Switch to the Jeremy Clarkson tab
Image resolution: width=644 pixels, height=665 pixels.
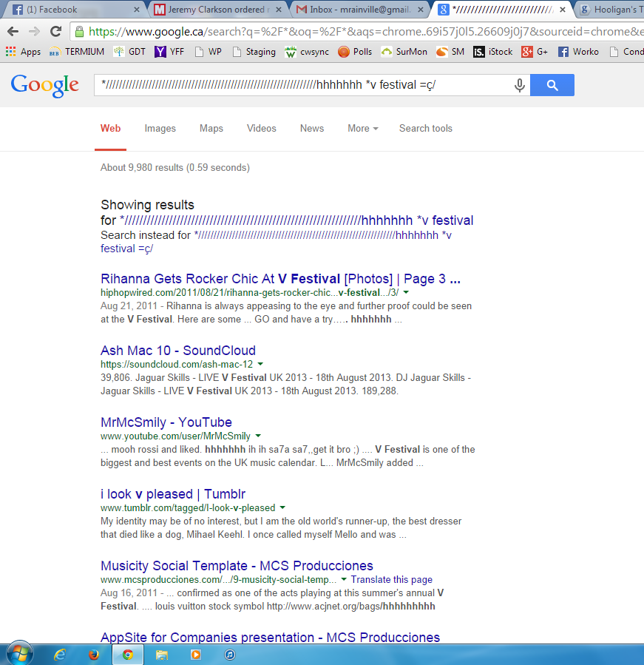pos(216,10)
